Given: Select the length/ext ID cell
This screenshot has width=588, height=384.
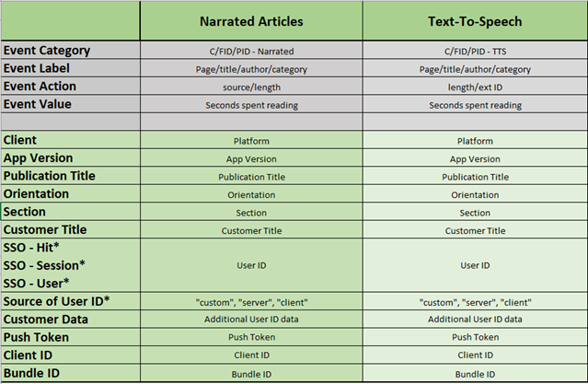Looking at the screenshot, I should [x=475, y=86].
